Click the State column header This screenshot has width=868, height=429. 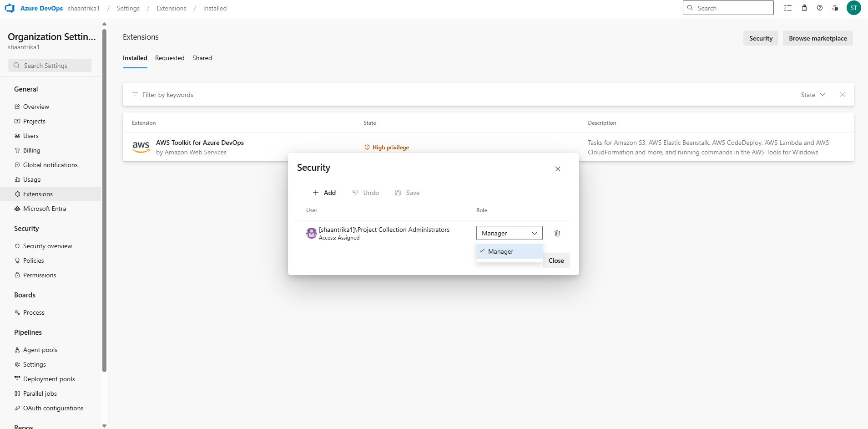pyautogui.click(x=370, y=123)
